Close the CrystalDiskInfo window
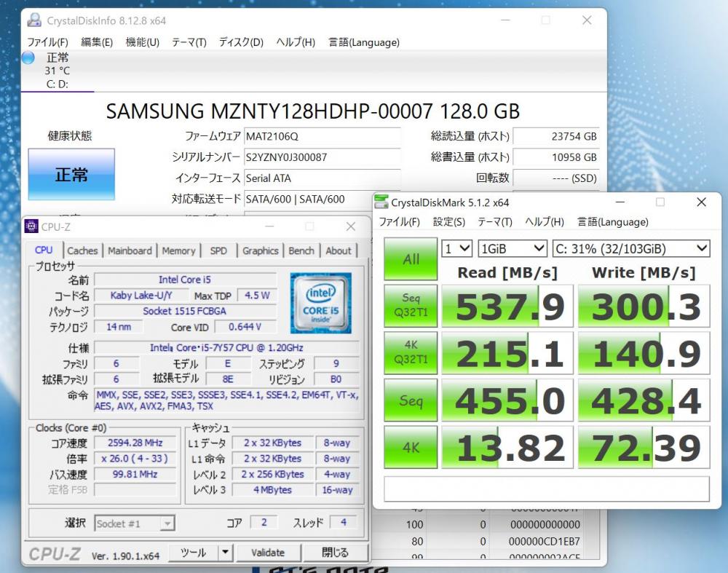 (587, 20)
